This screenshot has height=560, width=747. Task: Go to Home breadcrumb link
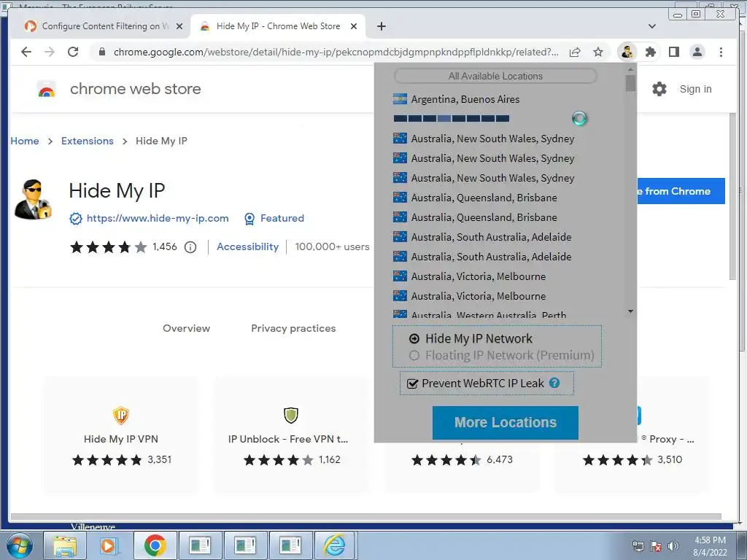pyautogui.click(x=25, y=141)
